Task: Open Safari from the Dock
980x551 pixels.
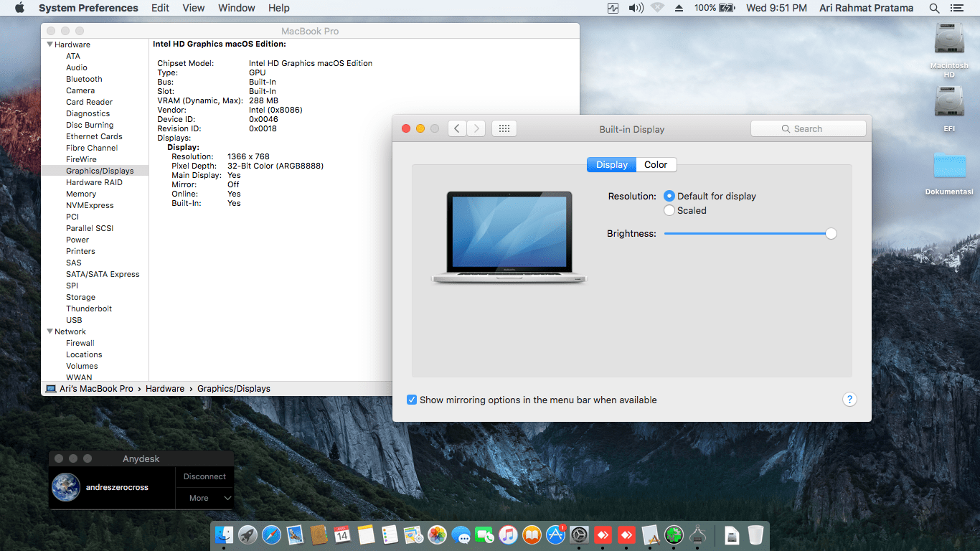Action: pos(271,534)
